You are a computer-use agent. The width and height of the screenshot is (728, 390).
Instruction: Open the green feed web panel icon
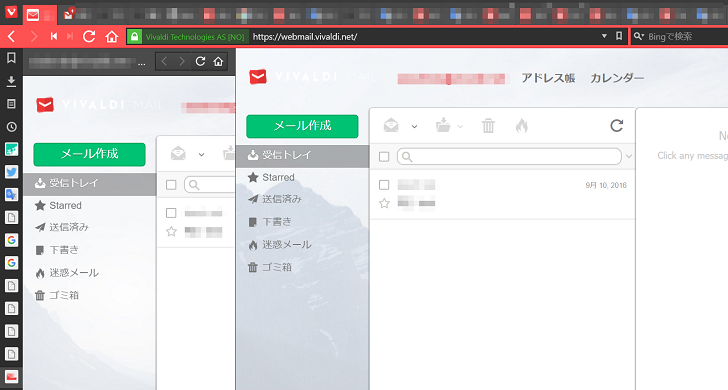11,149
